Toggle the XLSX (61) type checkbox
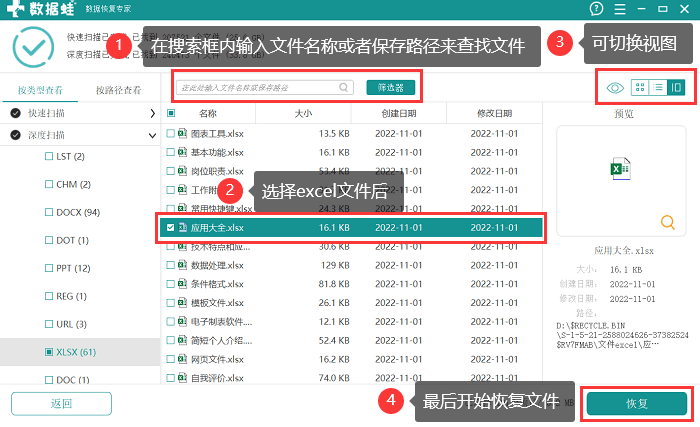Image resolution: width=700 pixels, height=427 pixels. [x=49, y=352]
